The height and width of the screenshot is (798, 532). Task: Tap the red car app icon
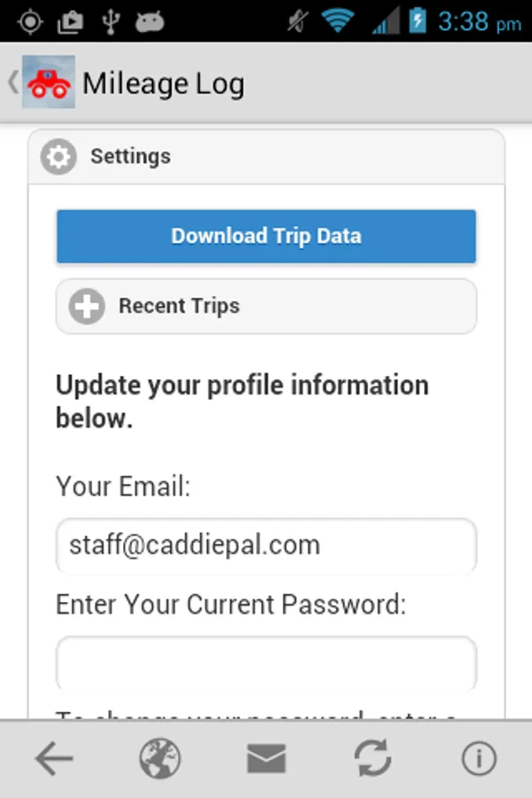coord(49,82)
